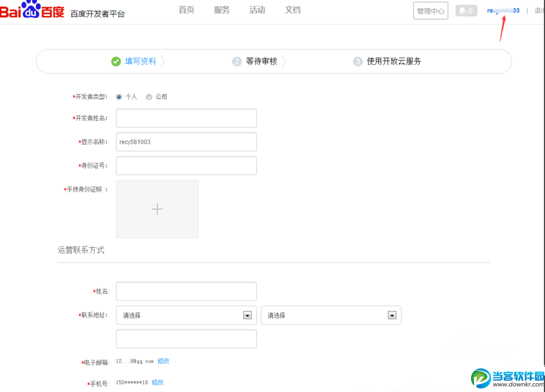Click the 百度开发者平台 title text

98,14
